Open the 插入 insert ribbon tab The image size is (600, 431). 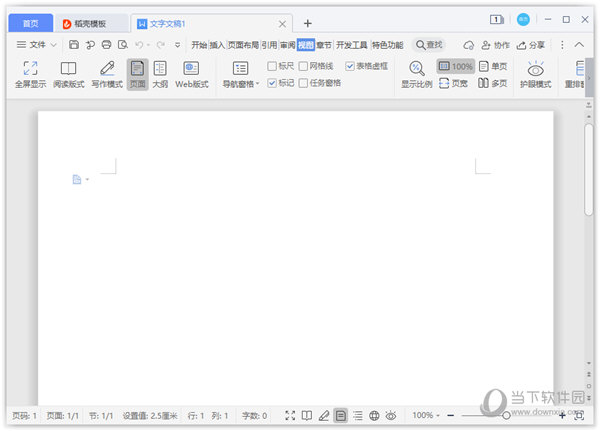(x=217, y=45)
